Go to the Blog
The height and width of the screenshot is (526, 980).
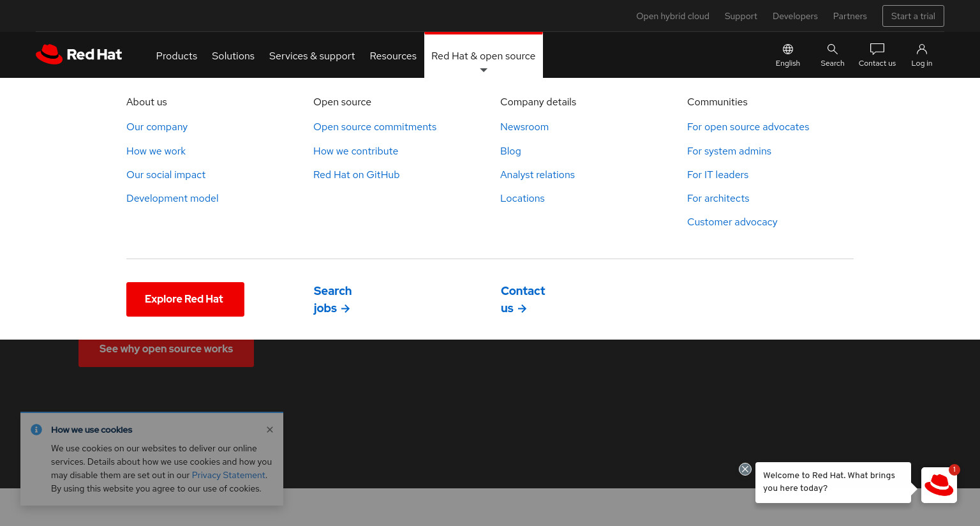click(510, 151)
